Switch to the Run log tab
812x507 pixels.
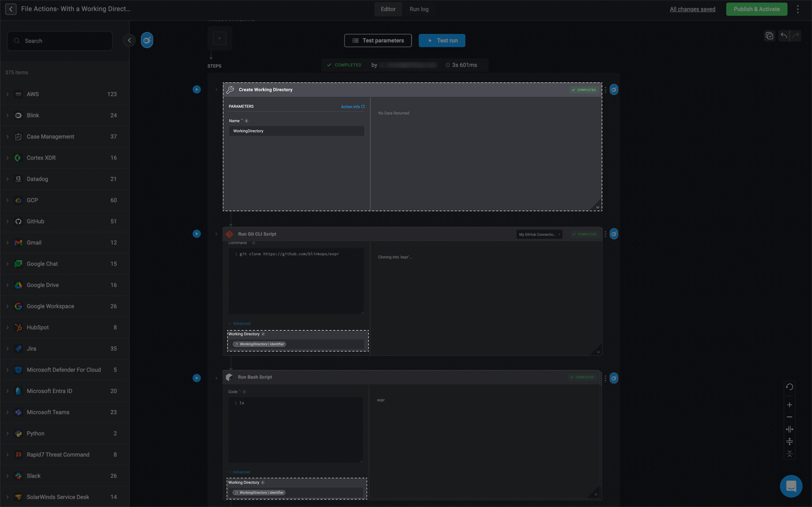[419, 9]
